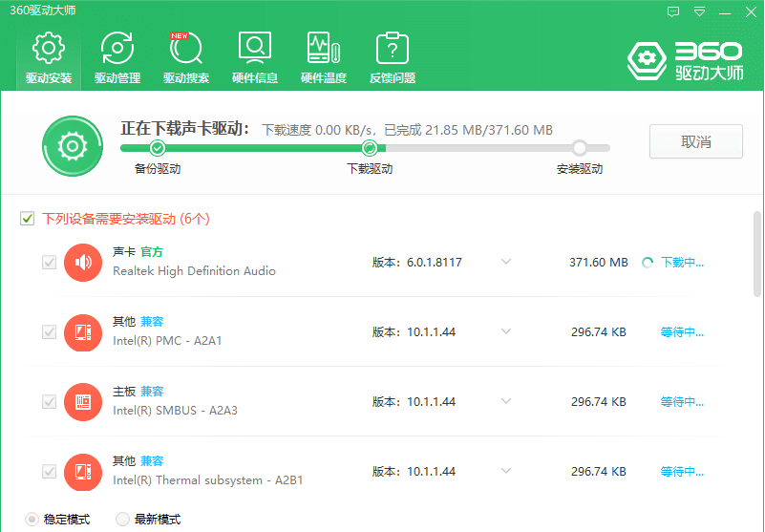The width and height of the screenshot is (765, 532).
Task: Click the Thermal subsystem device icon
Action: pos(83,472)
